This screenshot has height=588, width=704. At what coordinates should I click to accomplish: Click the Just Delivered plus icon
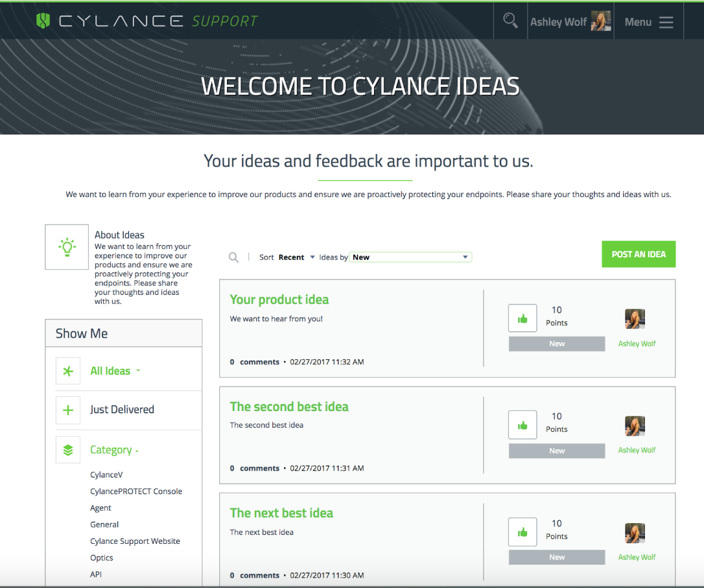68,410
